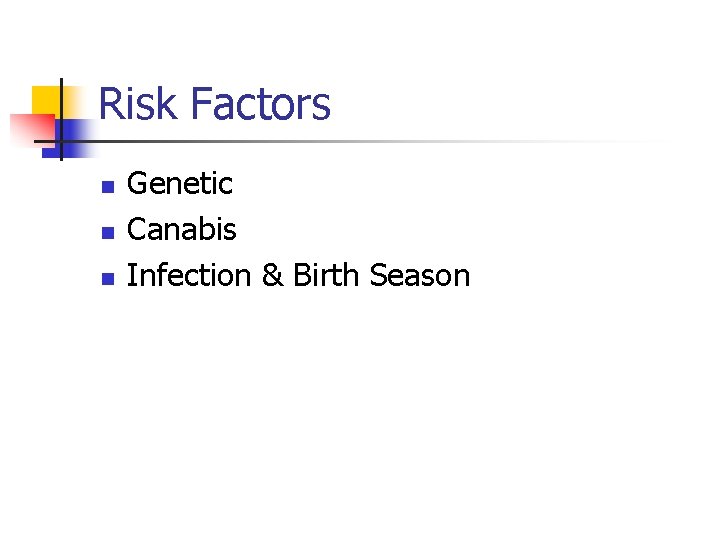This screenshot has height=540, width=720.
Task: Click the letter "R" starting the title
Action: 110,104
